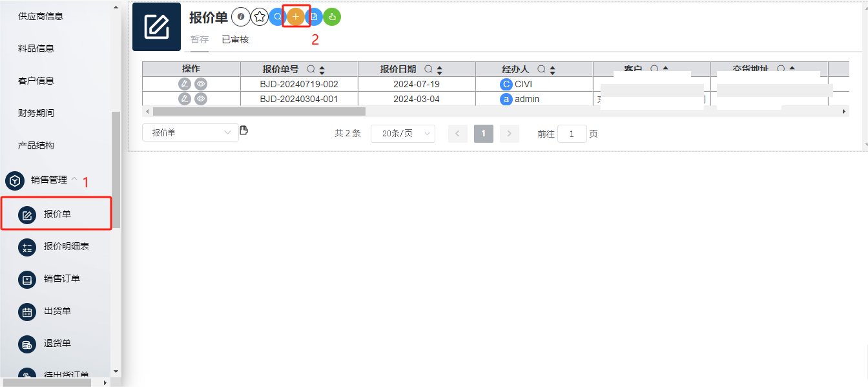Click the table's horizontal scrollbar thumb
Screen dimensions: 868x387
[259, 112]
